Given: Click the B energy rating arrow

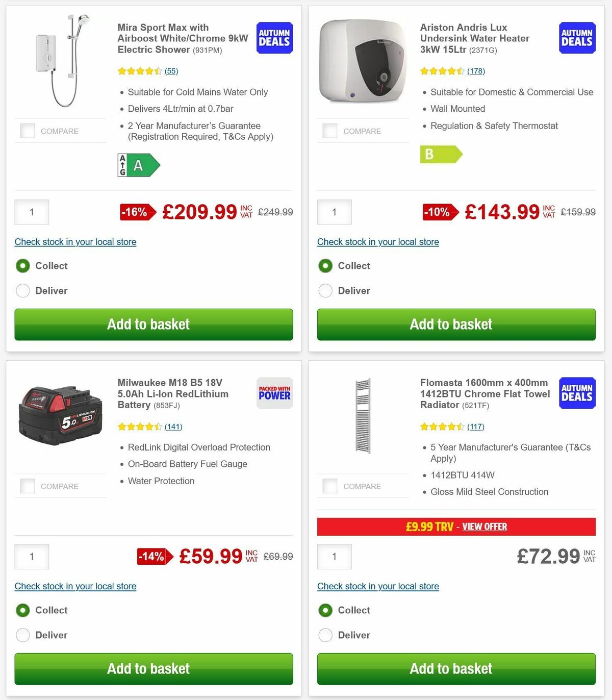Looking at the screenshot, I should pos(441,155).
